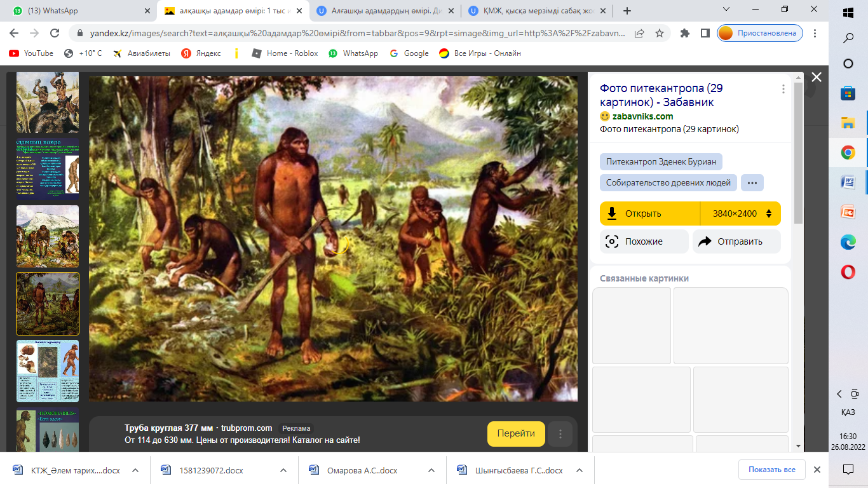Image resolution: width=868 pixels, height=488 pixels.
Task: Share this page from address bar
Action: point(639,33)
